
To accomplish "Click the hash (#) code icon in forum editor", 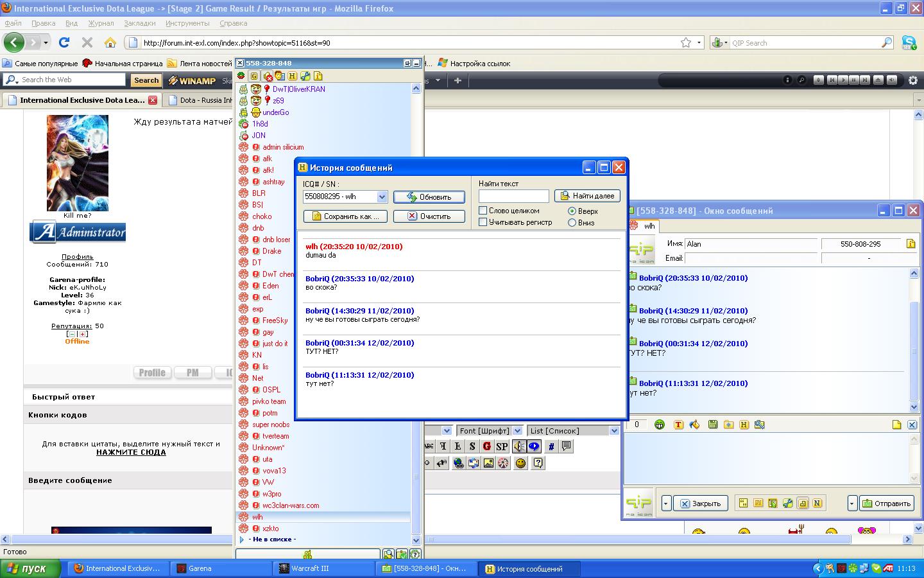I will tap(551, 446).
